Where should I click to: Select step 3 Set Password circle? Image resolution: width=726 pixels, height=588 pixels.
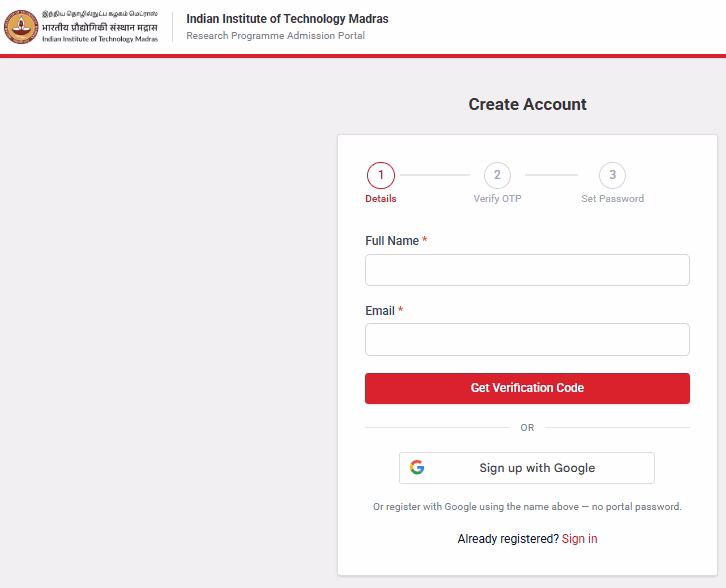pos(612,175)
